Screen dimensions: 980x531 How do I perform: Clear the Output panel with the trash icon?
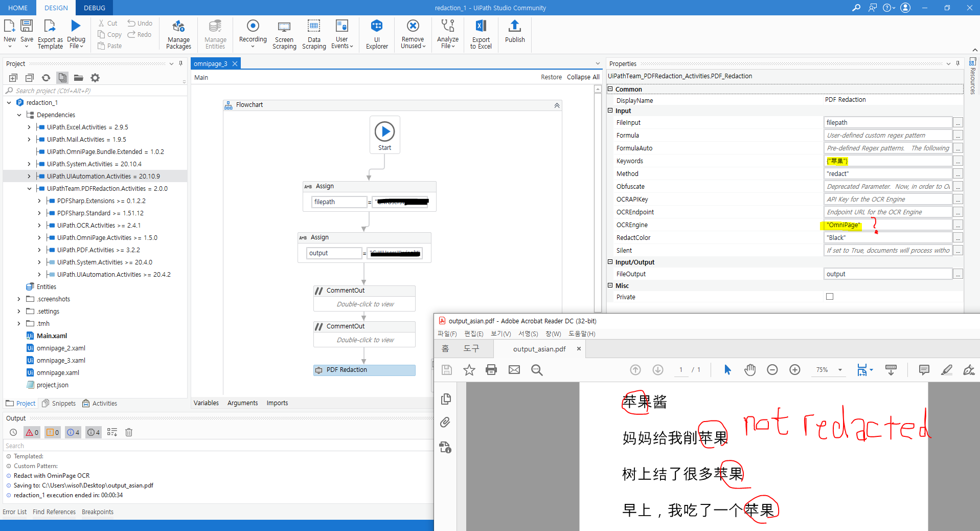tap(129, 432)
